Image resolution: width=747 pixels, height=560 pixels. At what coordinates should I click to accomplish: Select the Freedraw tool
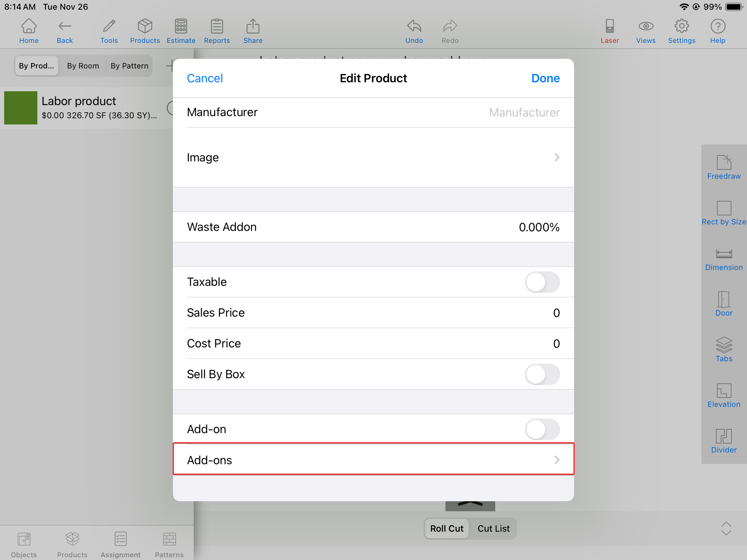[x=724, y=167]
